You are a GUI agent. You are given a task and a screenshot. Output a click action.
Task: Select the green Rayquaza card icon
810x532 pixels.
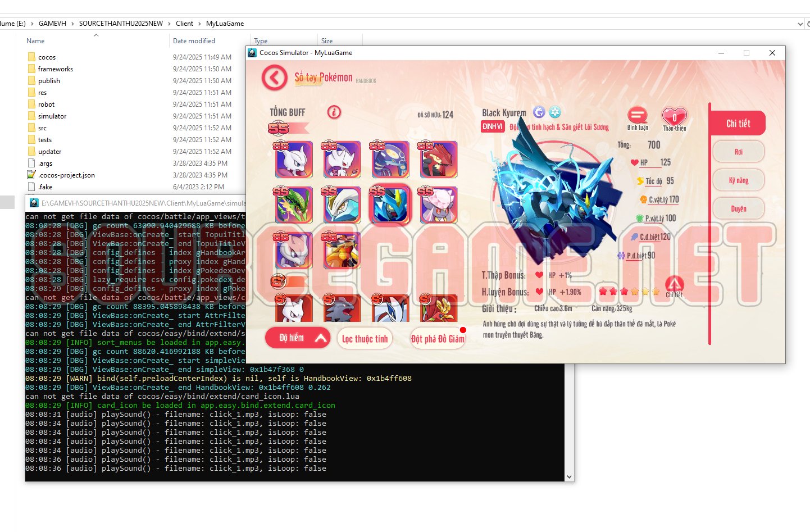click(293, 205)
